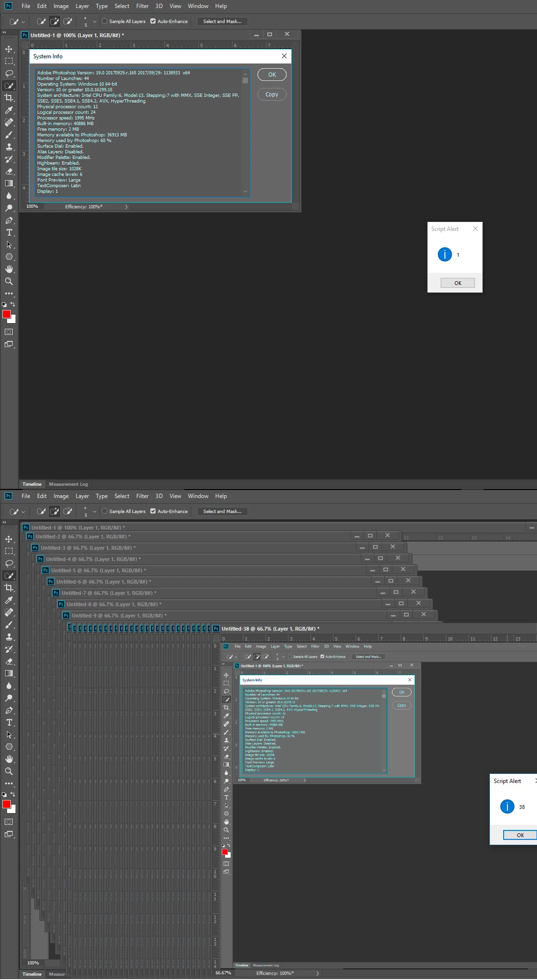Click white background color swatch in upper Photoshop

[x=14, y=320]
